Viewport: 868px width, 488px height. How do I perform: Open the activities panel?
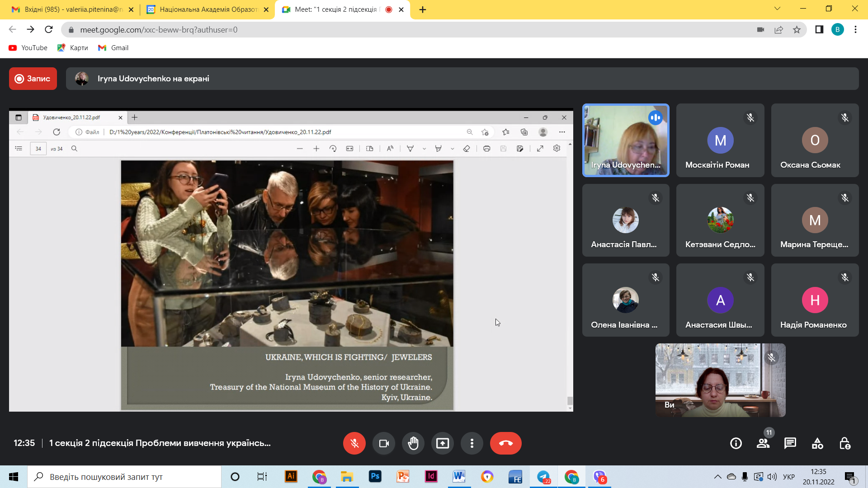pyautogui.click(x=817, y=443)
